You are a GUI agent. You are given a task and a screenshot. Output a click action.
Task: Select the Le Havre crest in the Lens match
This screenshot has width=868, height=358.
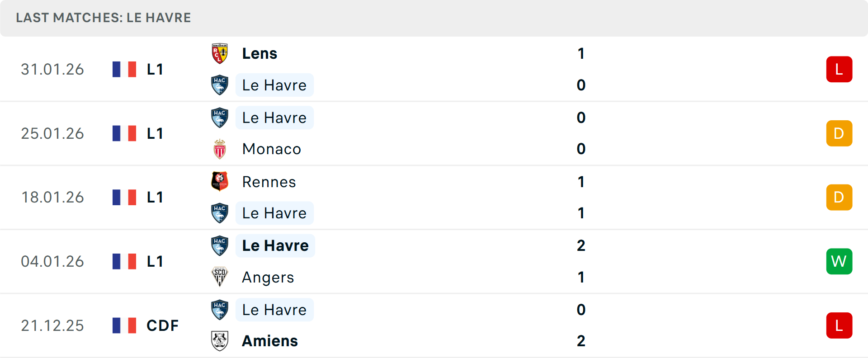220,85
